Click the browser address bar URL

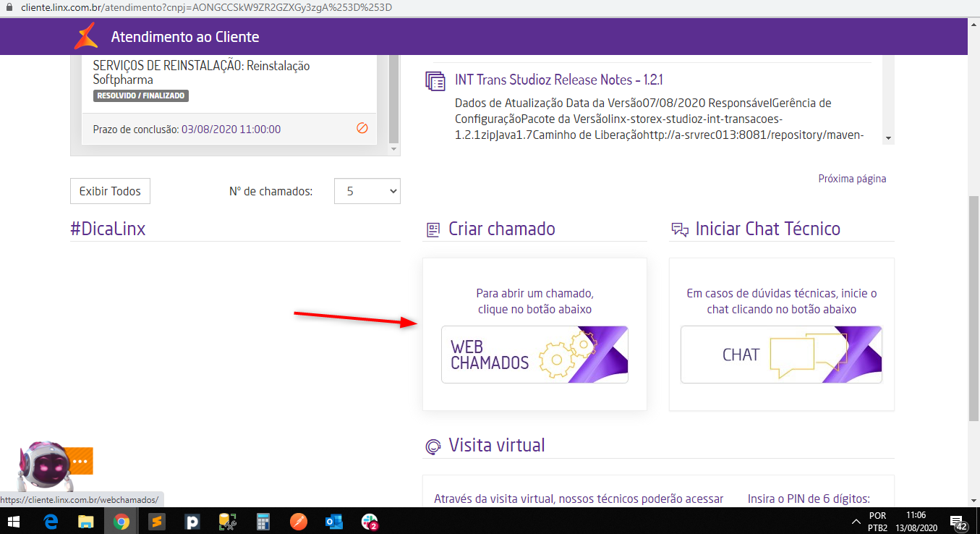pos(206,7)
